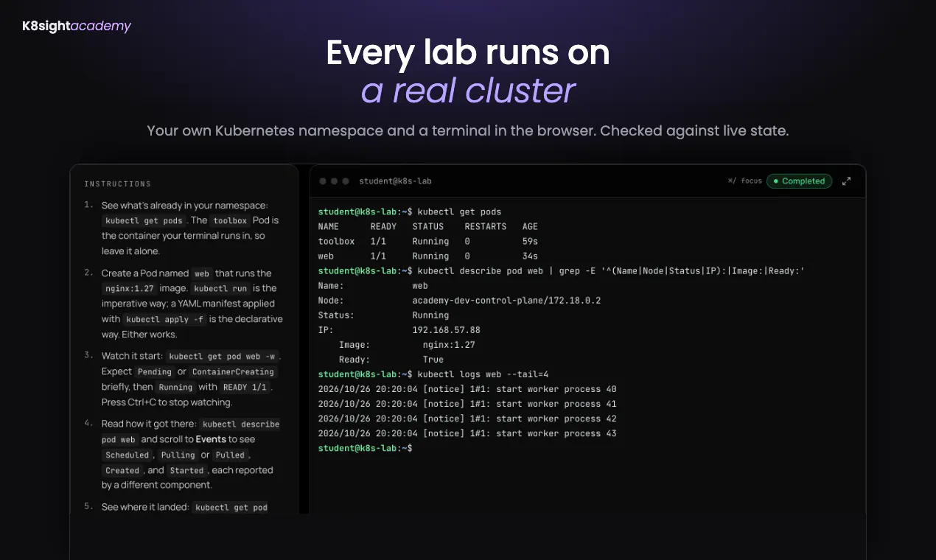Viewport: 936px width, 560px height.
Task: Click the 'ContainerCreating' code label
Action: pos(233,372)
